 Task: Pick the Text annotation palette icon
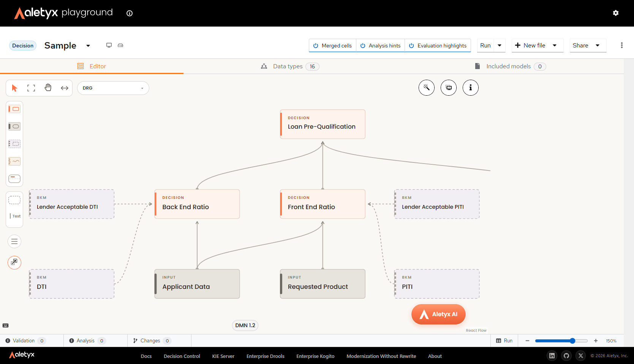click(x=14, y=216)
